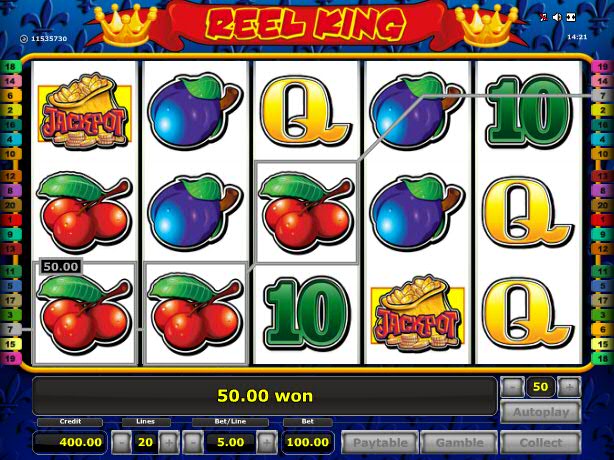Increase autoplay spin count above 50
This screenshot has height=460, width=614.
(569, 388)
